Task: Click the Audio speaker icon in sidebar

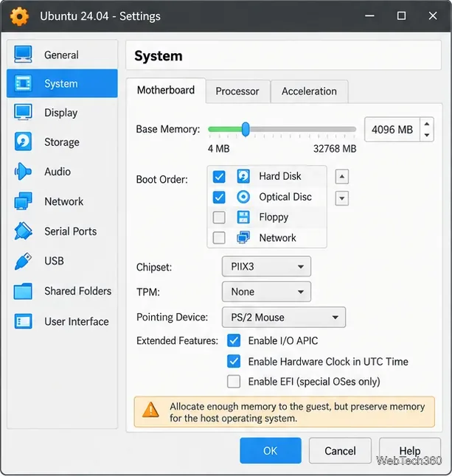Action: pos(23,172)
